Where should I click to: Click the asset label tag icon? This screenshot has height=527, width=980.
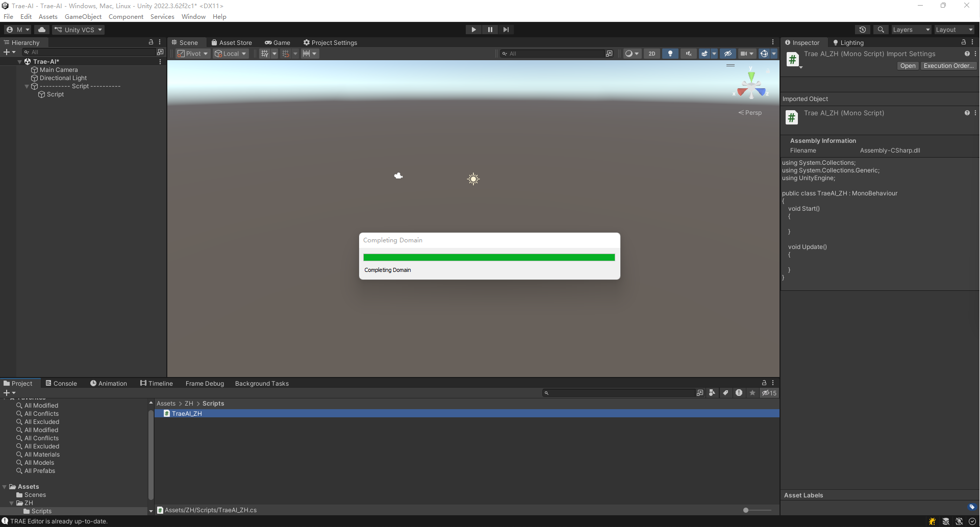[972, 507]
